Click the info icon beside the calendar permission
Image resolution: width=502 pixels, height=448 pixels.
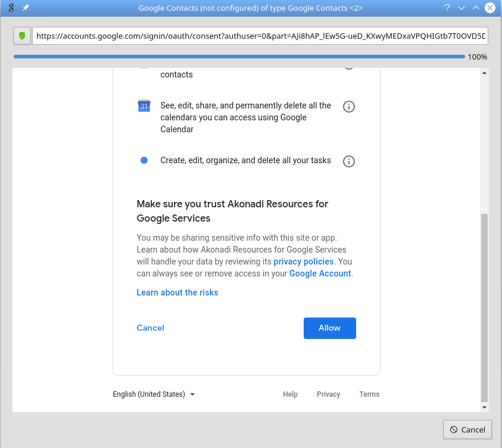[x=348, y=106]
